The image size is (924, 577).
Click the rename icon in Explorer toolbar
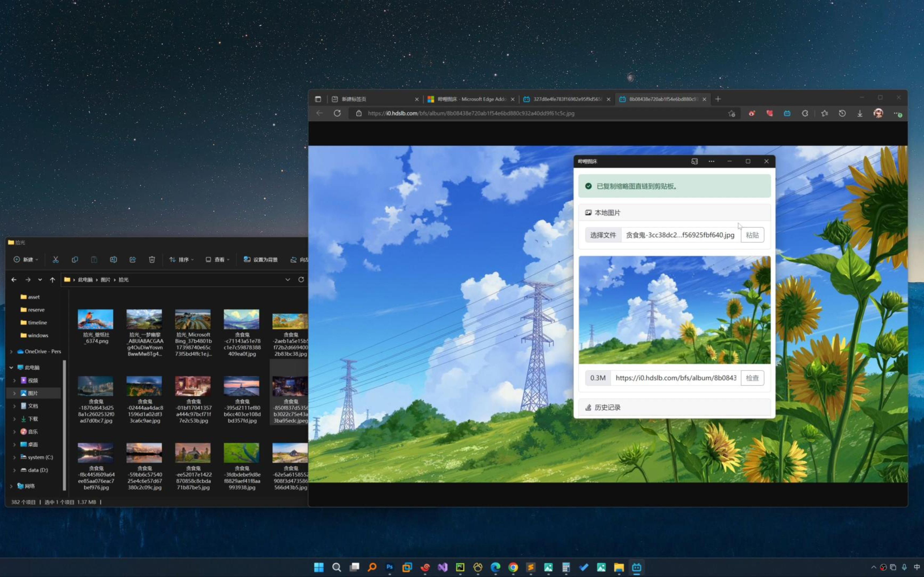click(x=113, y=259)
